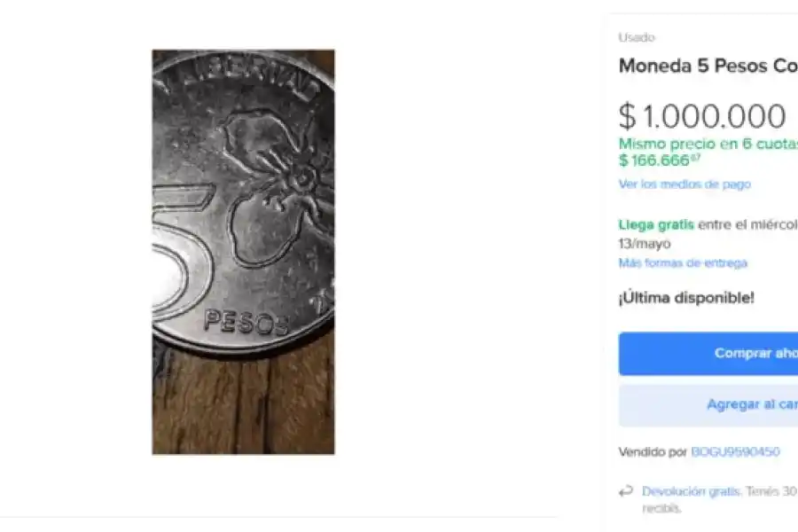798x532 pixels.
Task: Add the coin via Agregar al carrito
Action: 745,404
